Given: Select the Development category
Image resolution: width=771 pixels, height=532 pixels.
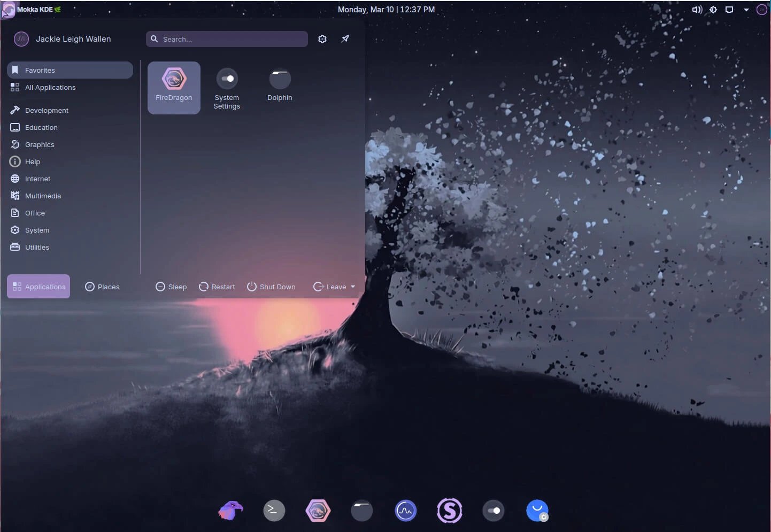Looking at the screenshot, I should [x=47, y=110].
